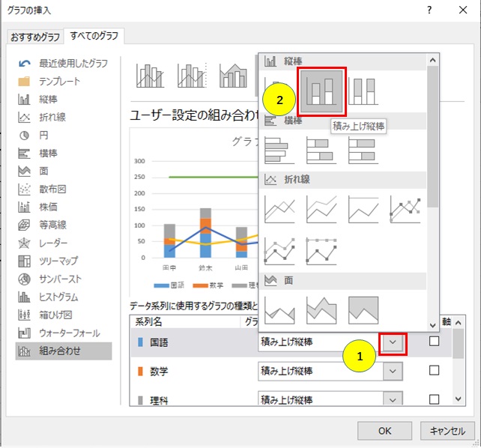Select 横棒 category in left list
Viewport: 481px width, 448px height.
64,153
